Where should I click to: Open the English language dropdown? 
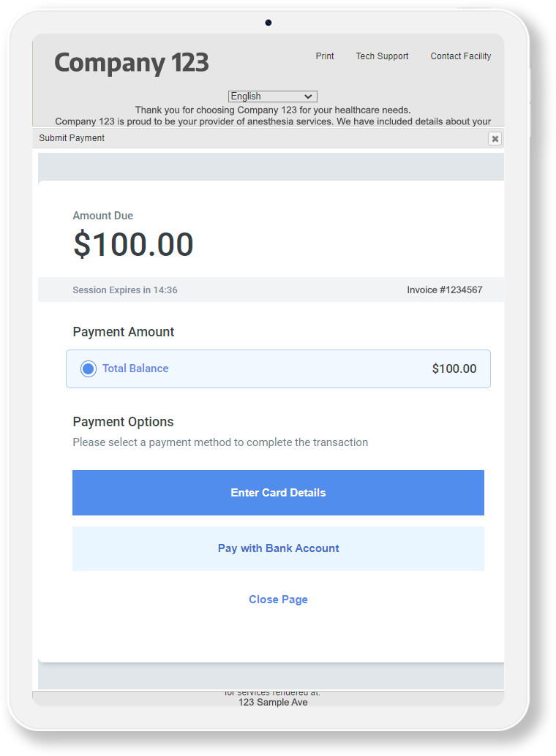[272, 97]
